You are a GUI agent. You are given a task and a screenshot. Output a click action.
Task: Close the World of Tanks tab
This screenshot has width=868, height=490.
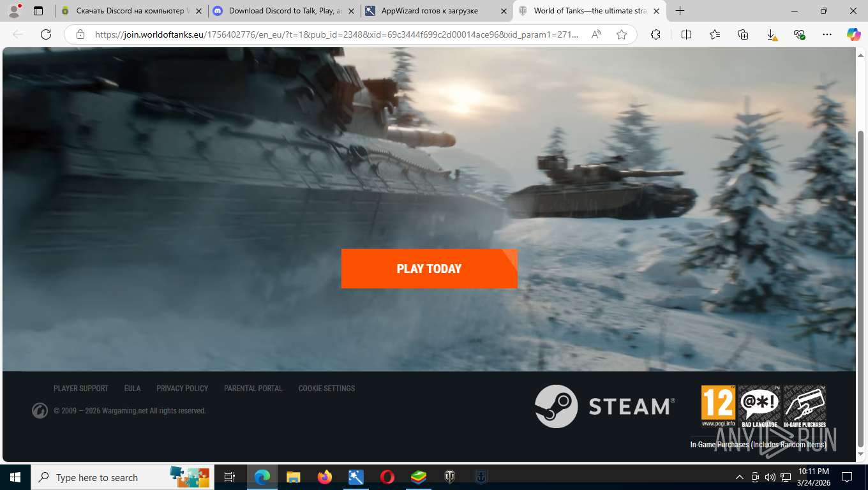point(656,11)
